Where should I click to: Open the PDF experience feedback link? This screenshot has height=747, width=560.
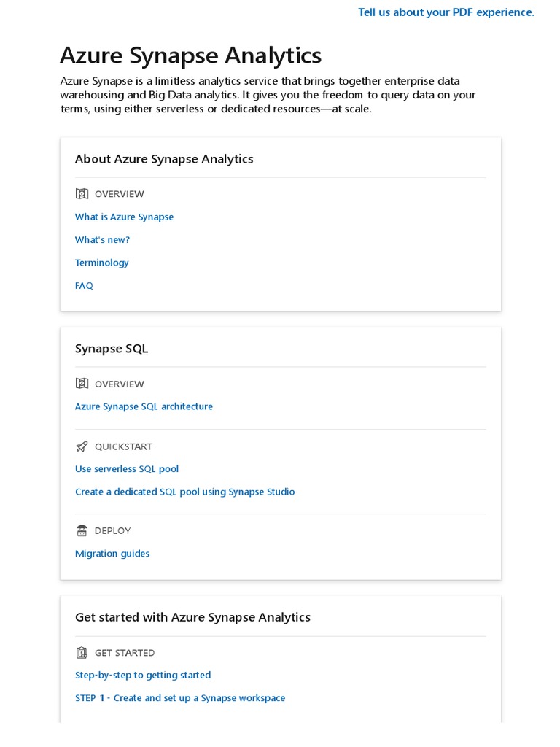tap(446, 12)
